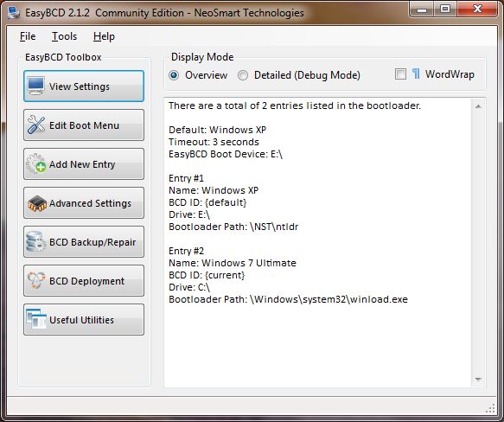Click the WordWrap pilcrow icon

click(416, 74)
